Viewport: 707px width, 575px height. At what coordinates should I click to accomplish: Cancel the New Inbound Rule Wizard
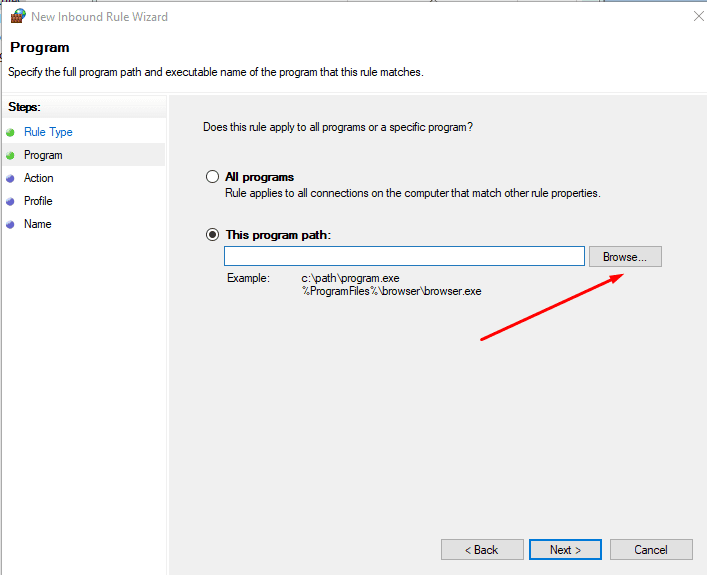click(651, 550)
